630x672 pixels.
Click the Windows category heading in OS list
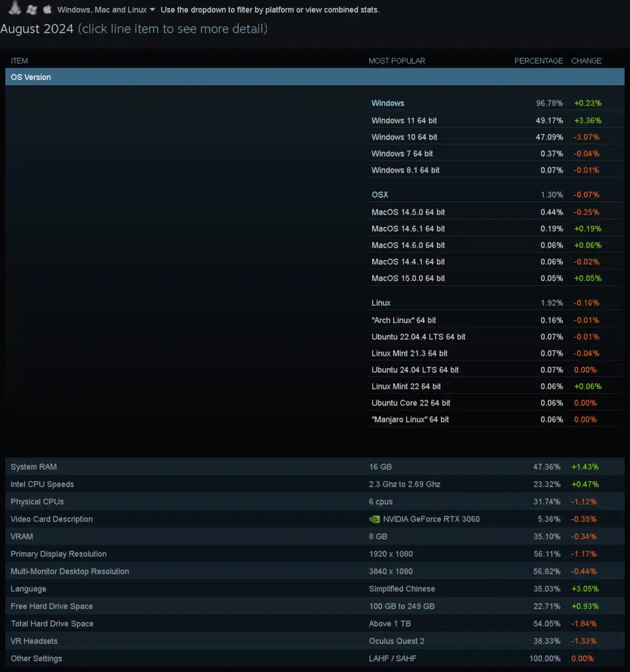pos(387,103)
